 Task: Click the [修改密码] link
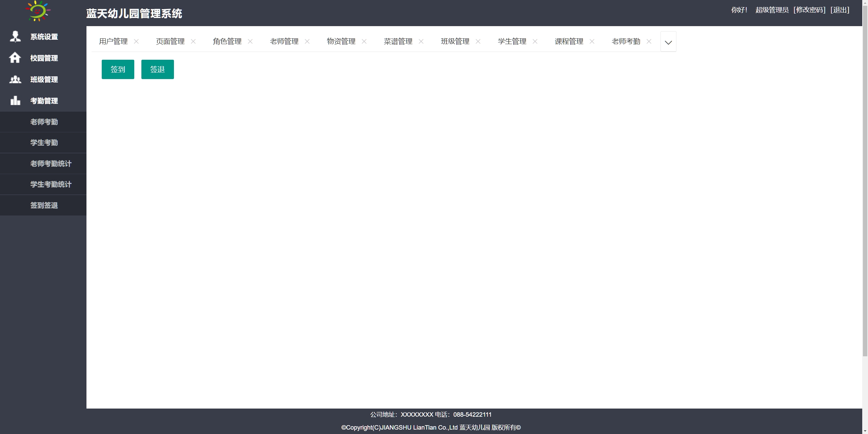pos(809,10)
